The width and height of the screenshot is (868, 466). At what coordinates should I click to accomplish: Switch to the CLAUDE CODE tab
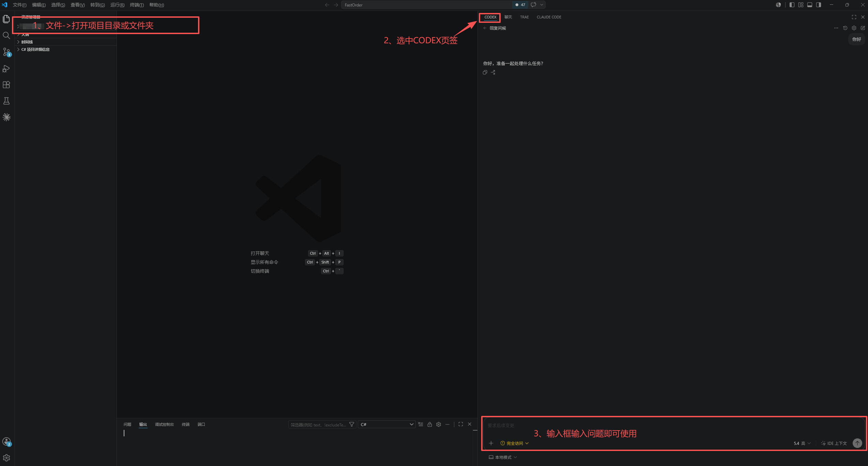pyautogui.click(x=549, y=17)
